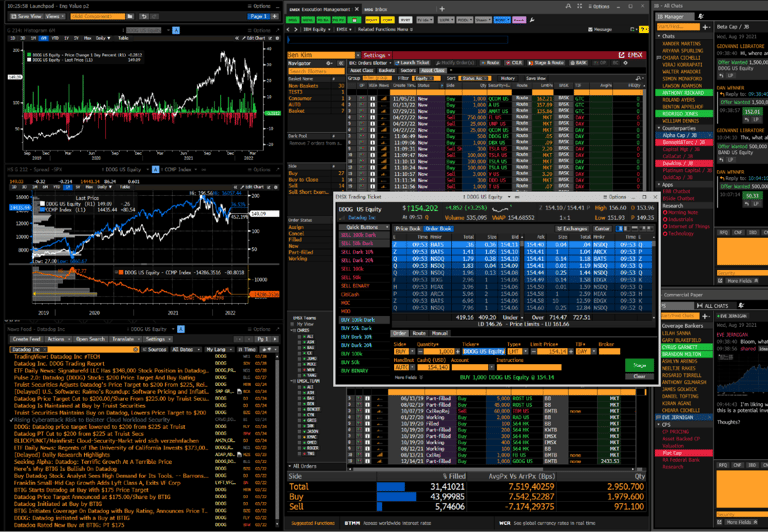Open the Baskets tab in orders blotter
768x532 pixels.
point(387,71)
